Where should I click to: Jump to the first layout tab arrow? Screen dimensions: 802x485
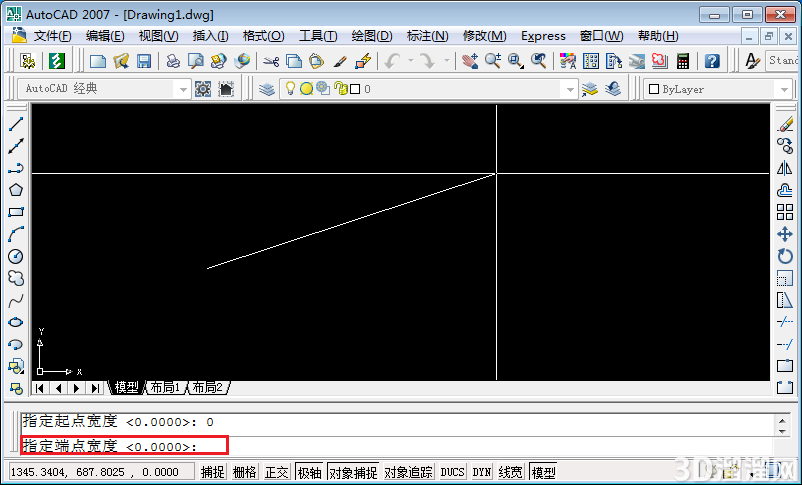point(39,388)
